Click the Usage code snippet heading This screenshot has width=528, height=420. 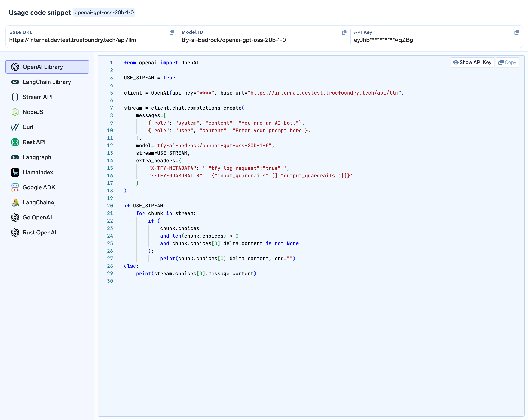[40, 13]
